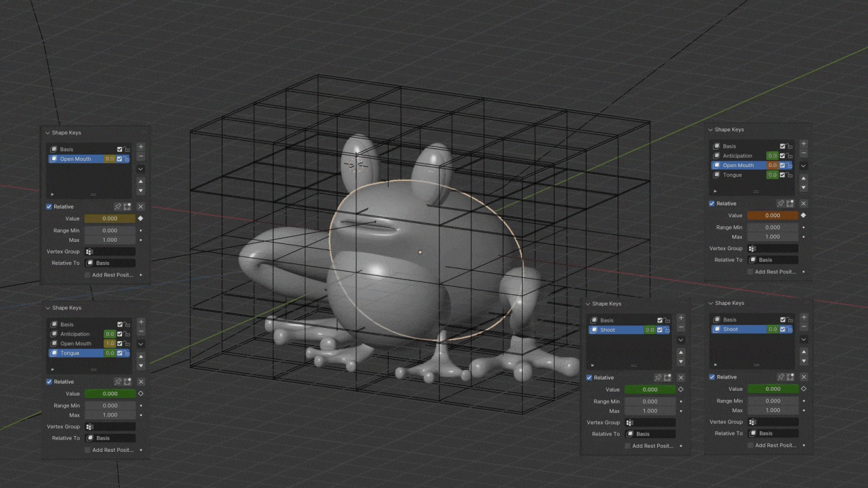
Task: Toggle the Basis checkbox in the two-key Open Mouth panel
Action: [x=120, y=150]
